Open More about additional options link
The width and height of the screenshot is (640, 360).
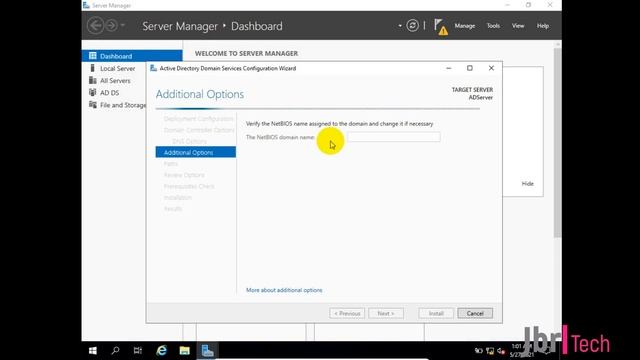coord(284,290)
